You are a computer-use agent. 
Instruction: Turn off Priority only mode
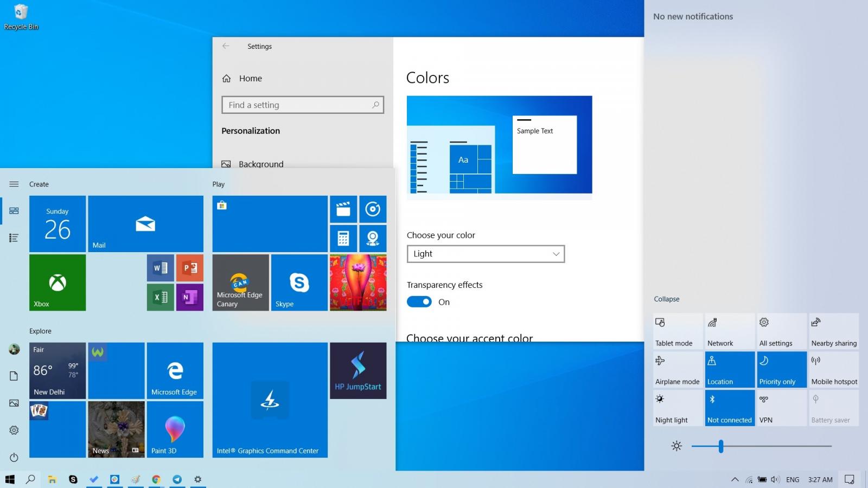[x=781, y=369]
